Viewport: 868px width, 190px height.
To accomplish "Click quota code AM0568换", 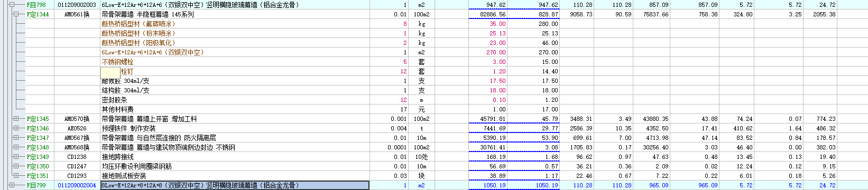I will [x=77, y=147].
